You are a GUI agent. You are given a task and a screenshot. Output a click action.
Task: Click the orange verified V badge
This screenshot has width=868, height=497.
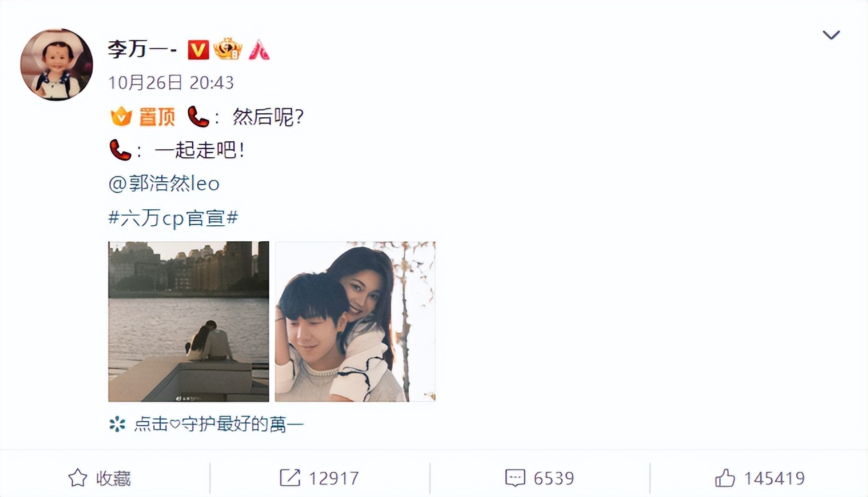click(198, 49)
